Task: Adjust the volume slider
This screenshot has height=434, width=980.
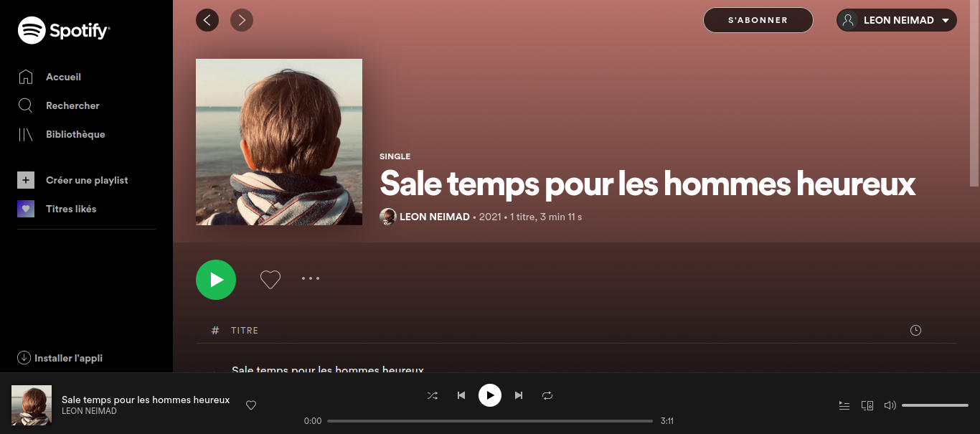Action: 935,405
